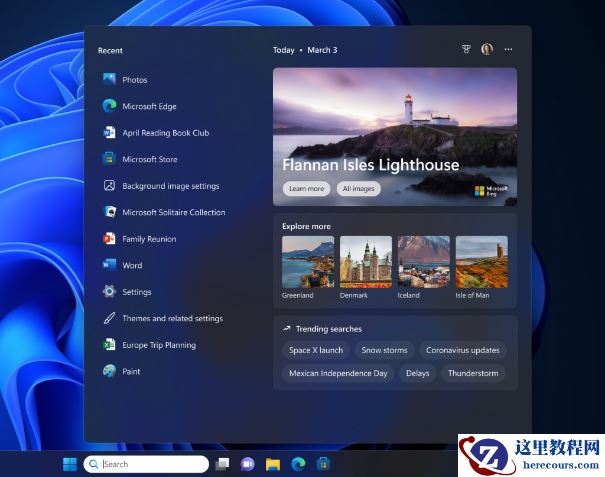Click the brush icon for Themes and related settings
Viewport: 605px width, 477px height.
(x=109, y=318)
